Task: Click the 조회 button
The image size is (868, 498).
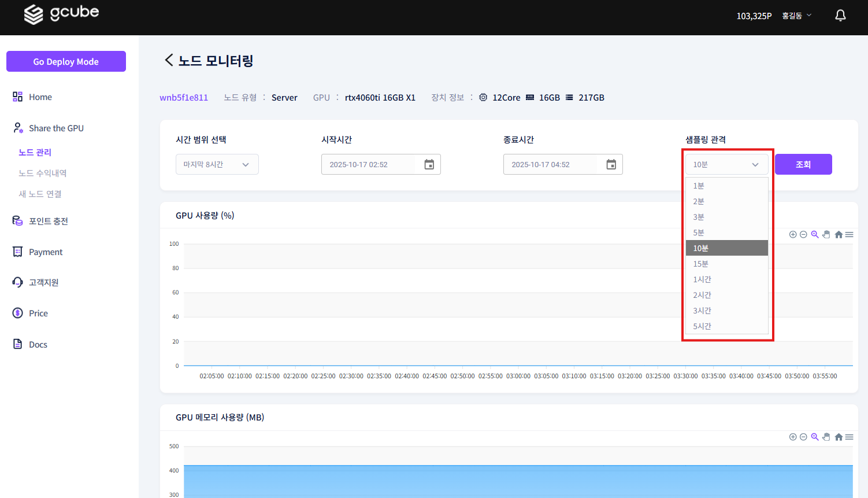Action: [x=803, y=164]
